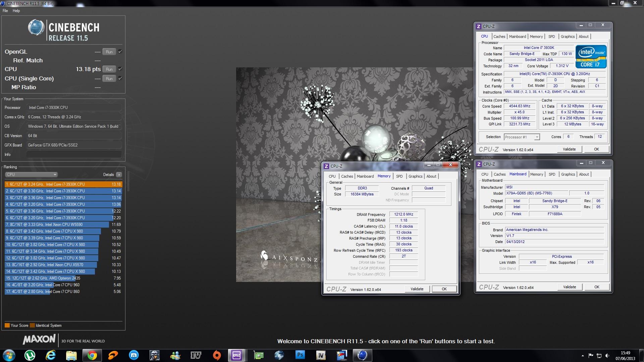644x362 pixels.
Task: Launch GTA IV from the taskbar
Action: 196,355
